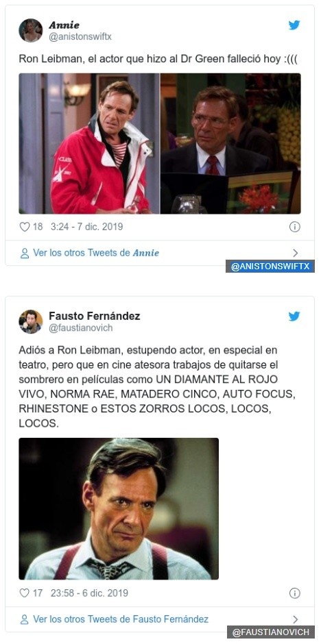Open the red jacket photo in Annie's tweet
321x644 pixels.
(x=89, y=144)
